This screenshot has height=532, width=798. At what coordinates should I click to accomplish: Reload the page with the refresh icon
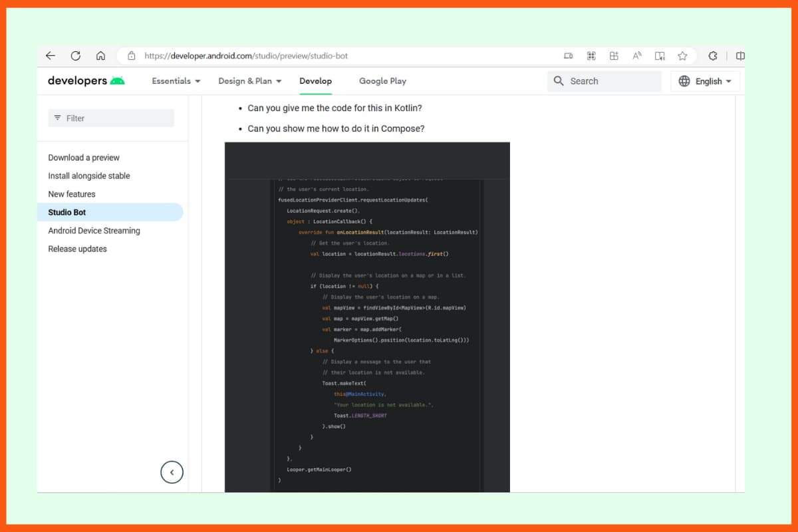[x=75, y=56]
